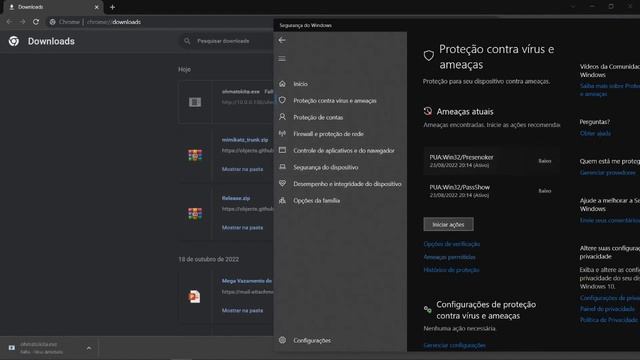The width and height of the screenshot is (640, 360).
Task: Click search magnifier in downloads search
Action: click(187, 41)
